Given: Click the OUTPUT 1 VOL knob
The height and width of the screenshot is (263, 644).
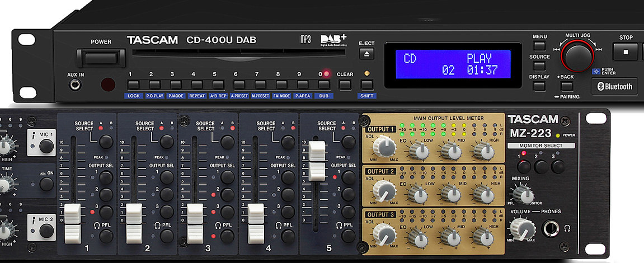Looking at the screenshot, I should 384,147.
